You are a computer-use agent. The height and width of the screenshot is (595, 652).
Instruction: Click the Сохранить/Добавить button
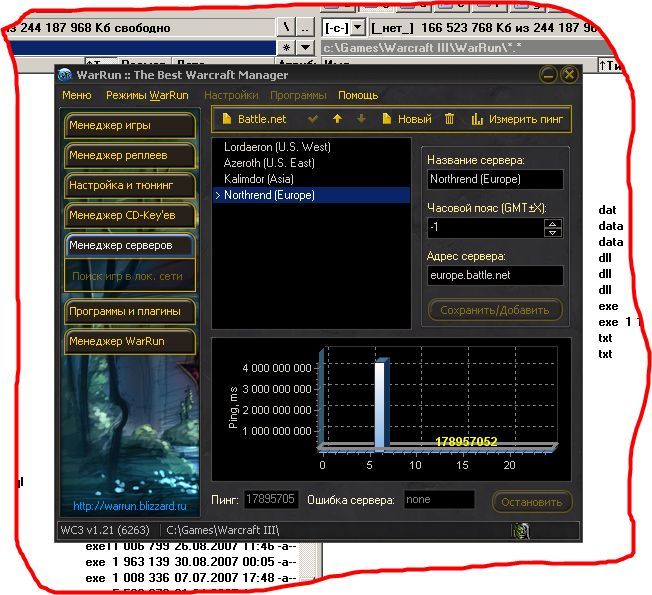[x=495, y=310]
